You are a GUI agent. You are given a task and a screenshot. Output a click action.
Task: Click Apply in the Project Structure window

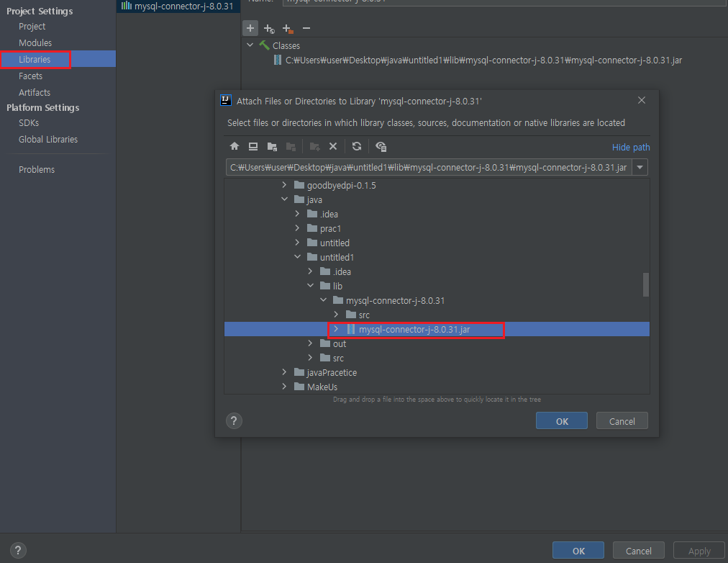point(699,551)
